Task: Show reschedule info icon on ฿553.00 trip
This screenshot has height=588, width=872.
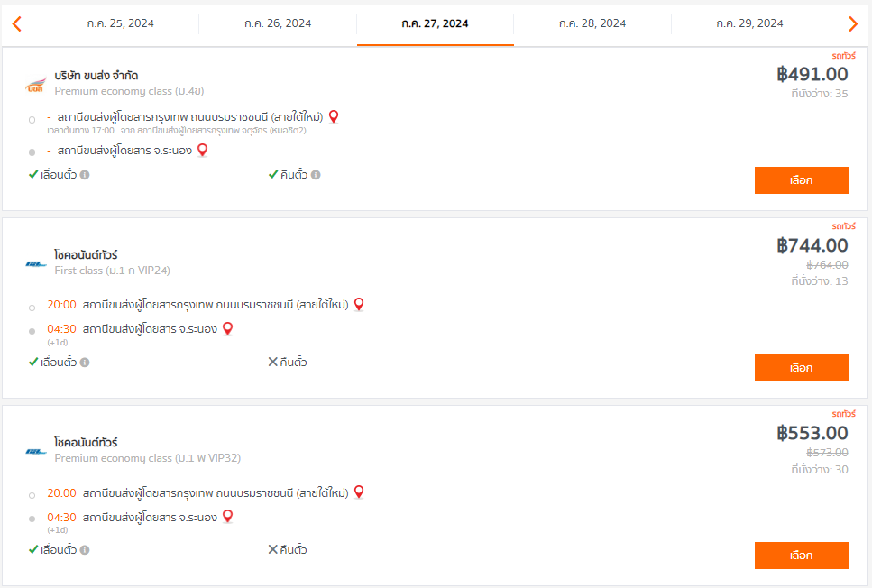Action: pyautogui.click(x=85, y=549)
